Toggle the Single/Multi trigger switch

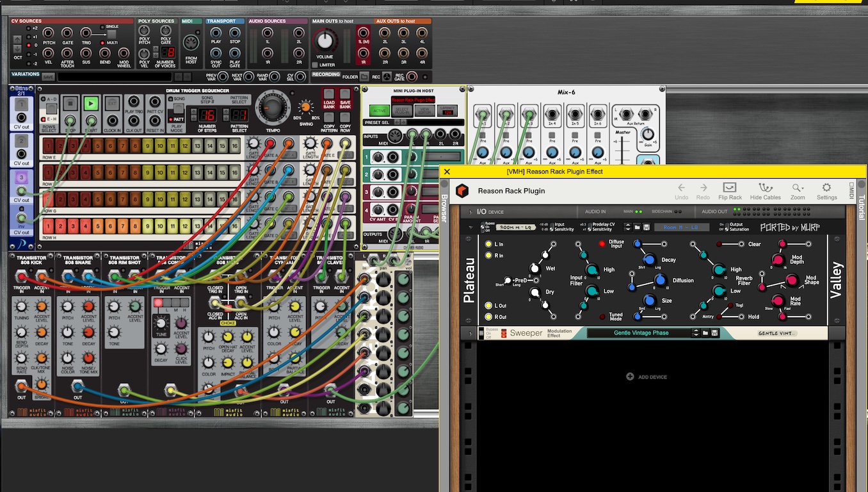pos(111,34)
